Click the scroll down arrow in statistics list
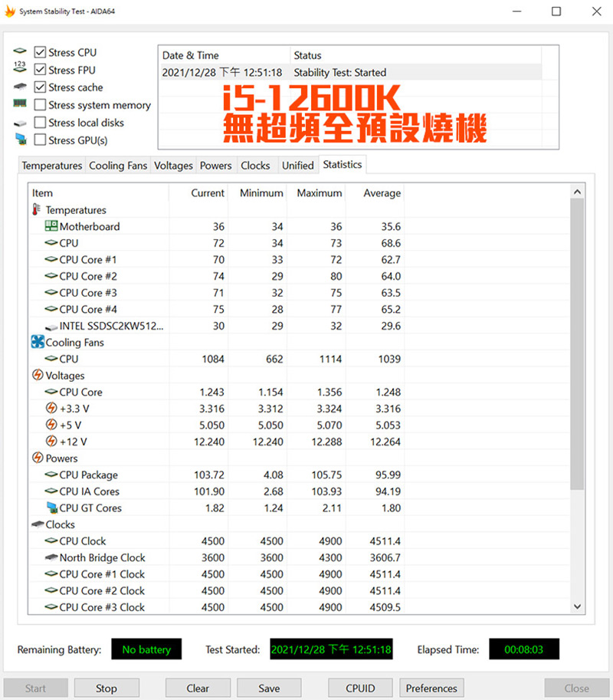This screenshot has height=700, width=613. tap(577, 606)
